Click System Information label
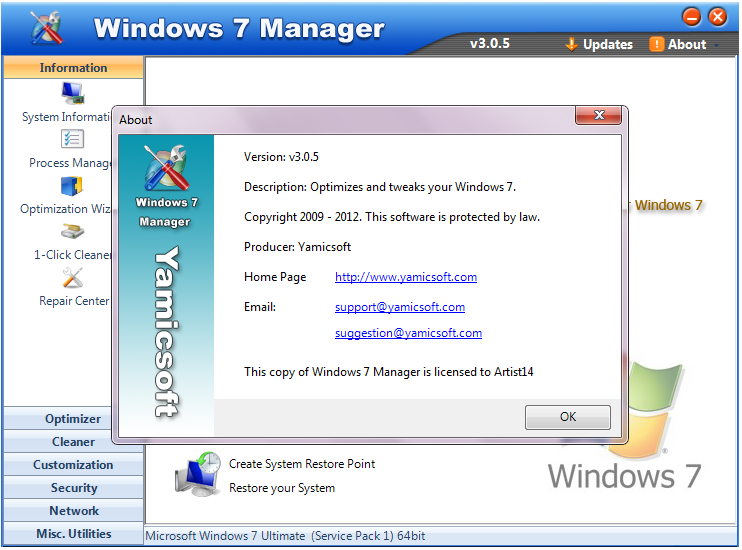Image resolution: width=742 pixels, height=550 pixels. tap(66, 117)
